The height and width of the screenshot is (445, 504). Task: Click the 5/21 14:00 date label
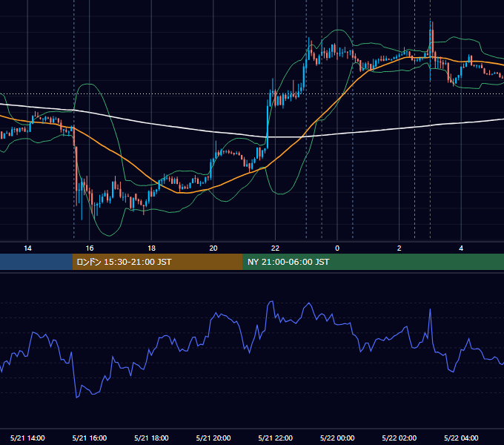pyautogui.click(x=27, y=438)
